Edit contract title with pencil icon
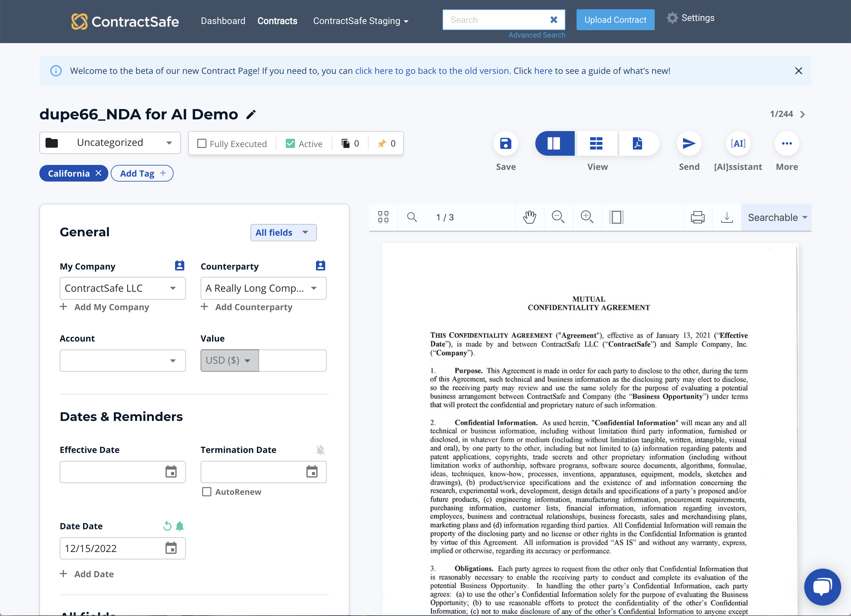Screen dimensions: 851x616 tap(251, 114)
